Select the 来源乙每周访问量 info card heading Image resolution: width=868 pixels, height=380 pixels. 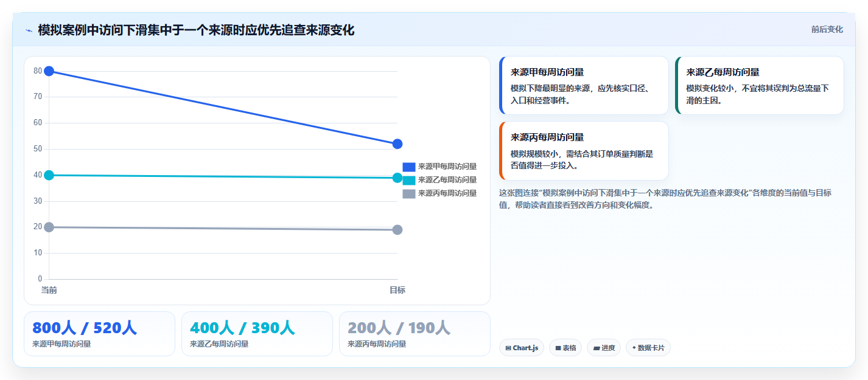pyautogui.click(x=723, y=72)
